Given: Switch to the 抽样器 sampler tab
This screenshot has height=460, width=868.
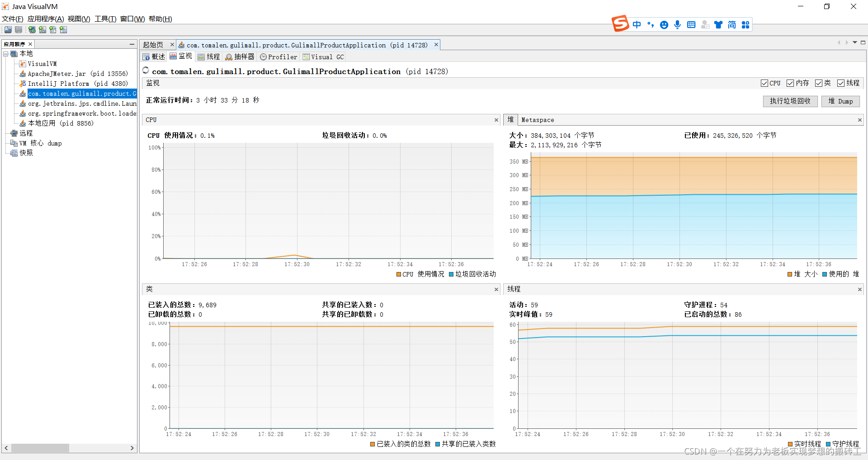Looking at the screenshot, I should pyautogui.click(x=240, y=57).
